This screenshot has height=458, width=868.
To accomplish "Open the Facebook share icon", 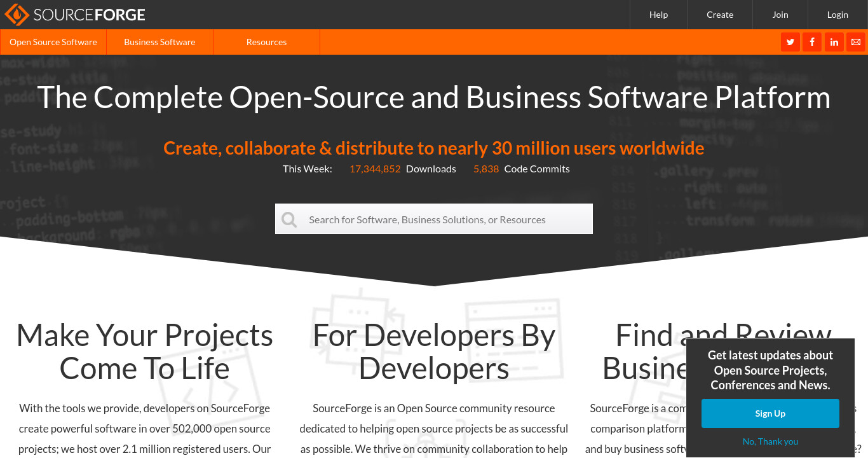I will point(812,42).
